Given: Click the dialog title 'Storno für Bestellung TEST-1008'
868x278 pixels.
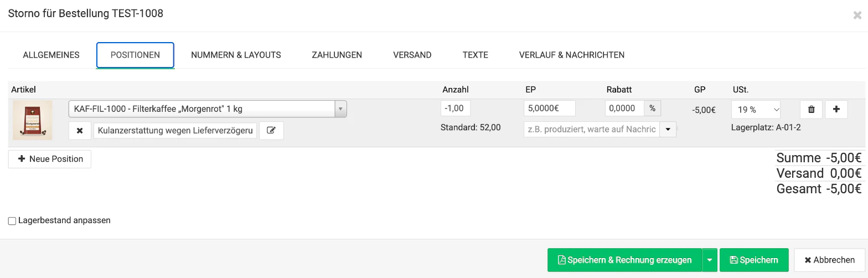Looking at the screenshot, I should (86, 13).
